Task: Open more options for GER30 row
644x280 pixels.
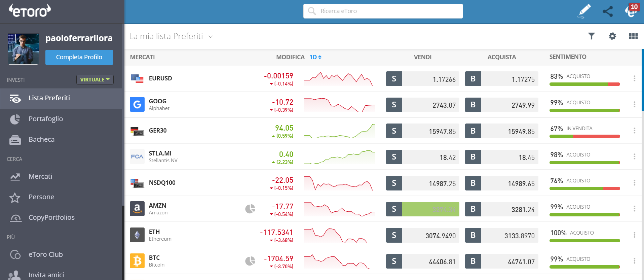Action: (x=635, y=131)
